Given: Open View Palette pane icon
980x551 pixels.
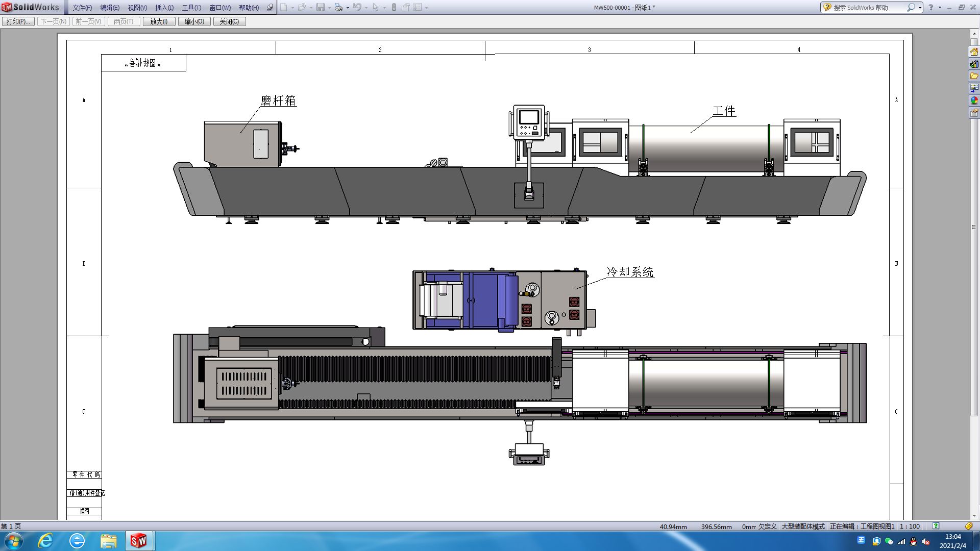Looking at the screenshot, I should 974,88.
